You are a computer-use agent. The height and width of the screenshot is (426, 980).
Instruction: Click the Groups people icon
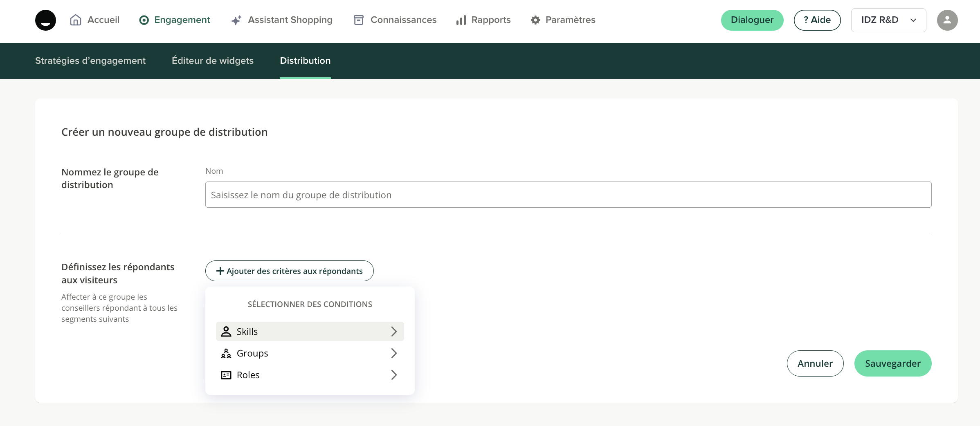226,353
